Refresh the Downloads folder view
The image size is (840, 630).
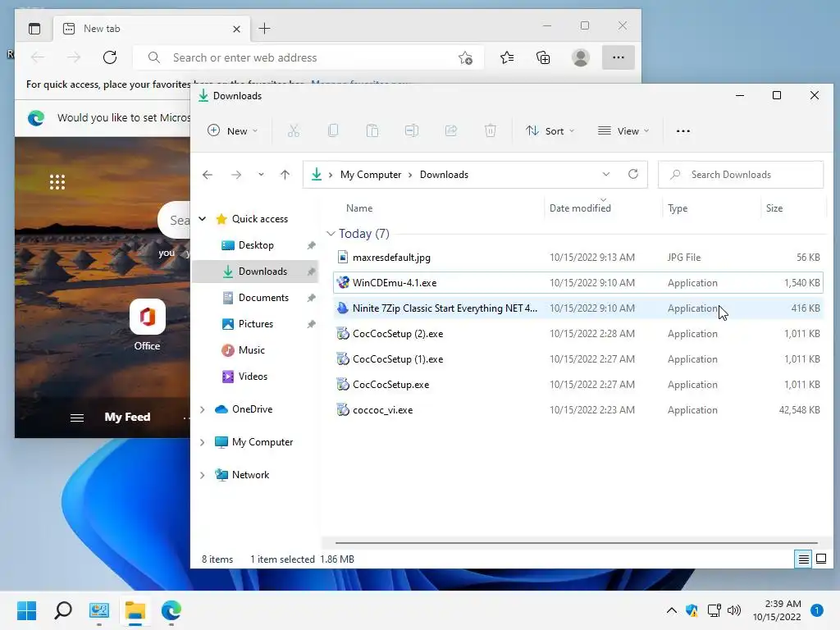pyautogui.click(x=633, y=174)
